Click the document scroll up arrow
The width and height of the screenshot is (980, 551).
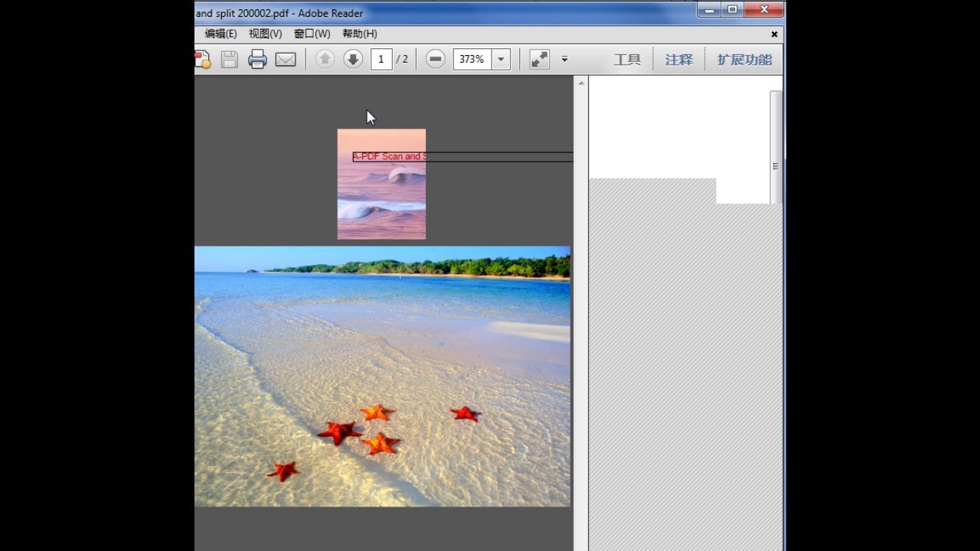point(581,83)
